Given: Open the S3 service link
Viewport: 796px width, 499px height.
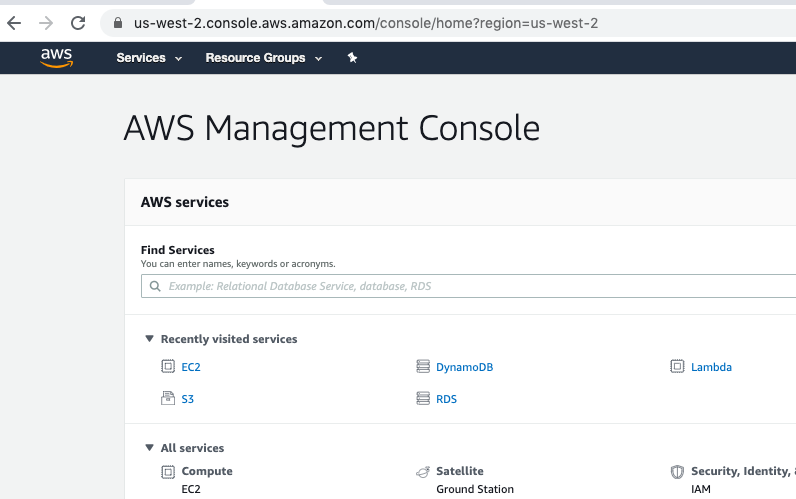Looking at the screenshot, I should [188, 399].
